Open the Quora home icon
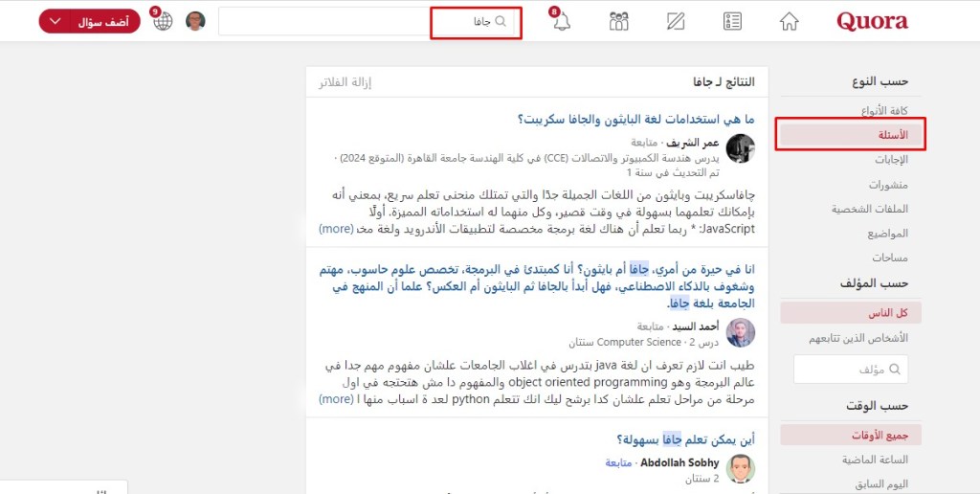The image size is (980, 494). point(790,21)
